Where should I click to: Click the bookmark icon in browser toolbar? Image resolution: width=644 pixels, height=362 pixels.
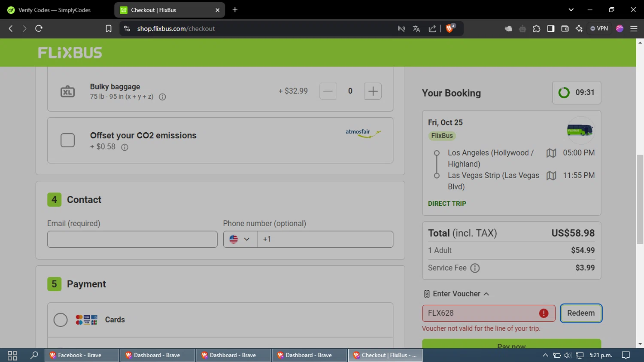point(109,29)
